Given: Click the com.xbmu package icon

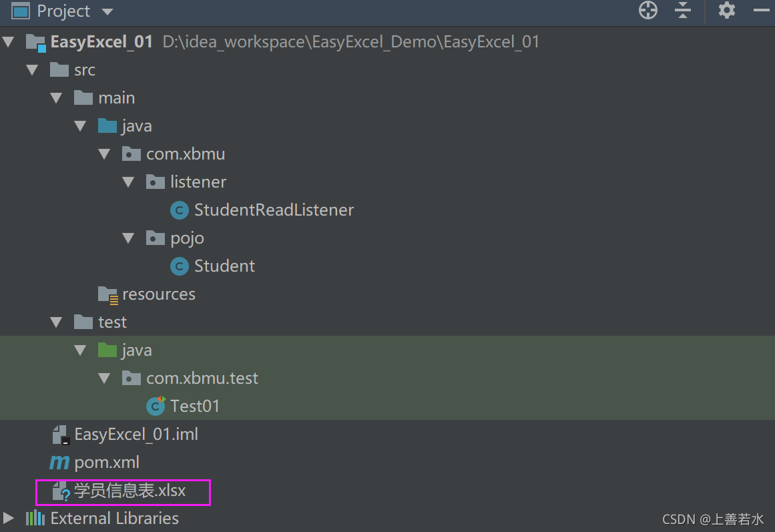Looking at the screenshot, I should pyautogui.click(x=132, y=154).
